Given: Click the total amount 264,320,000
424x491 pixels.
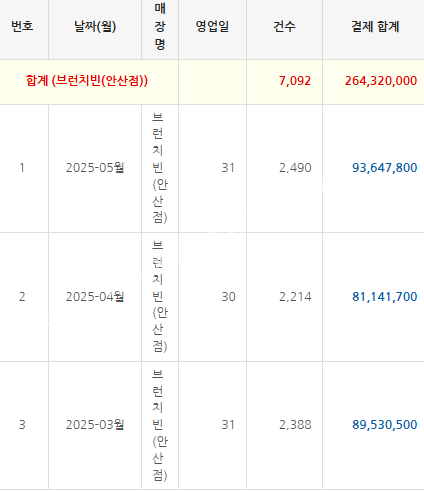Looking at the screenshot, I should click(x=381, y=81).
